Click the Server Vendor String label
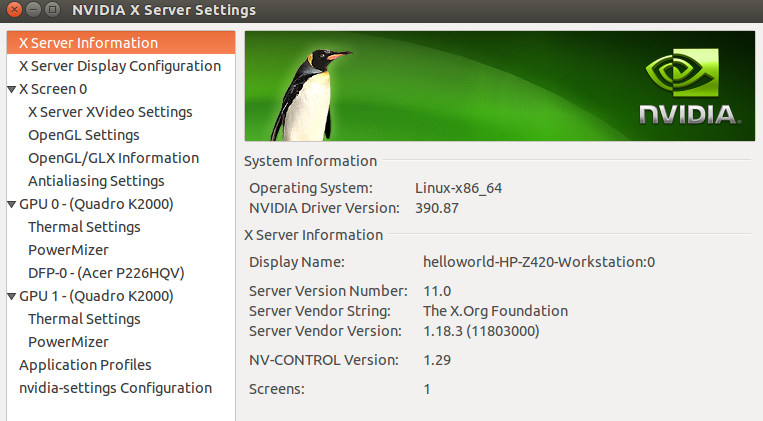Screen dimensions: 763x421 point(320,311)
